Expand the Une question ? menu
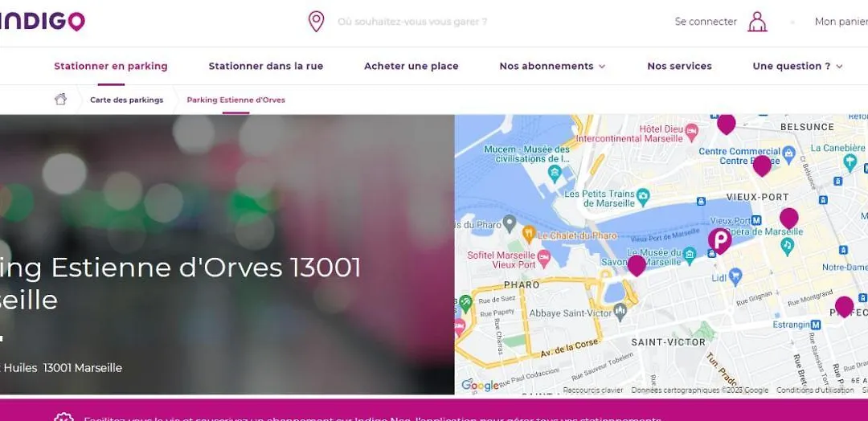The height and width of the screenshot is (421, 868). click(x=797, y=66)
